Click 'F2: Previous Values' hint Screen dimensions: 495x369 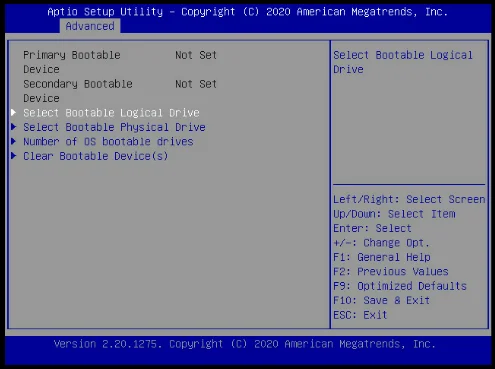(x=391, y=272)
